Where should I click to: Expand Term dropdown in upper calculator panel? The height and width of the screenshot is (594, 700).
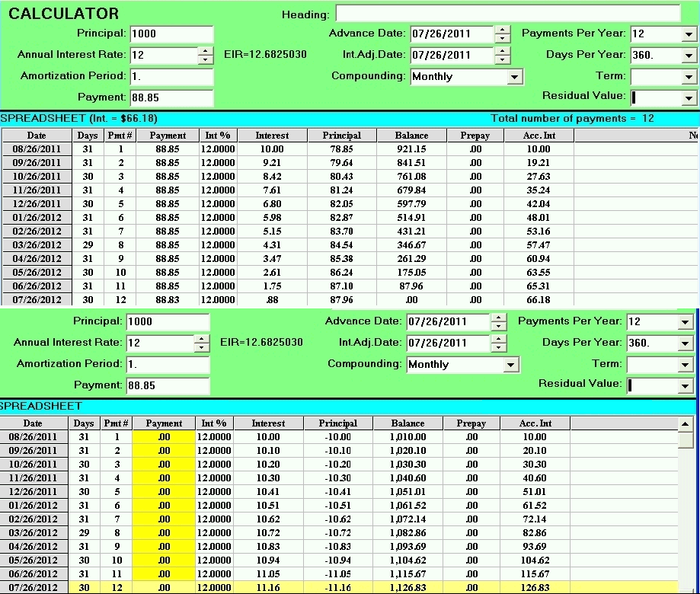tap(689, 77)
